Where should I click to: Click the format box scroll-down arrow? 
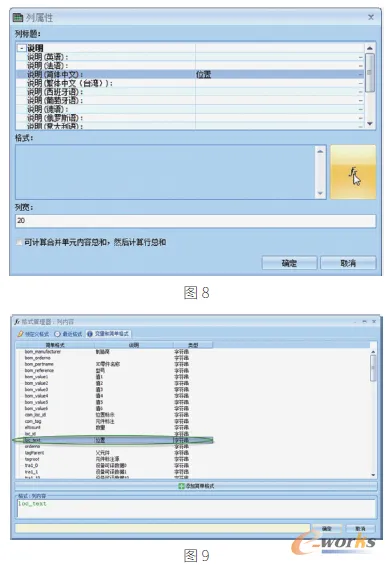(x=320, y=193)
